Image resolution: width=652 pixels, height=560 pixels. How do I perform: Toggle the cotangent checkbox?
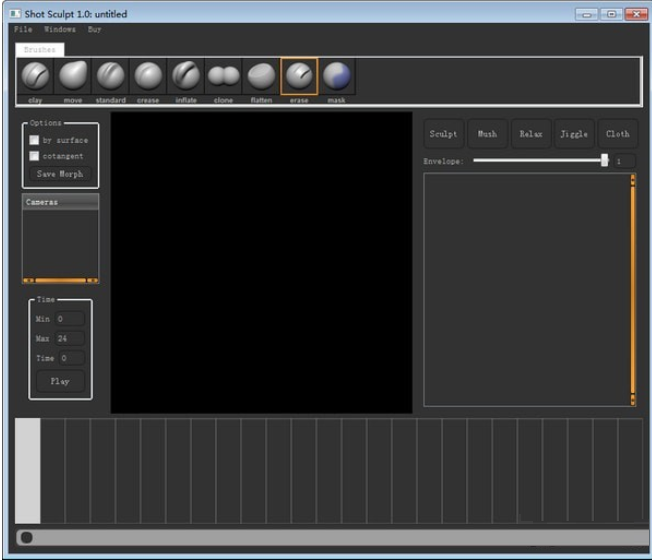[34, 156]
